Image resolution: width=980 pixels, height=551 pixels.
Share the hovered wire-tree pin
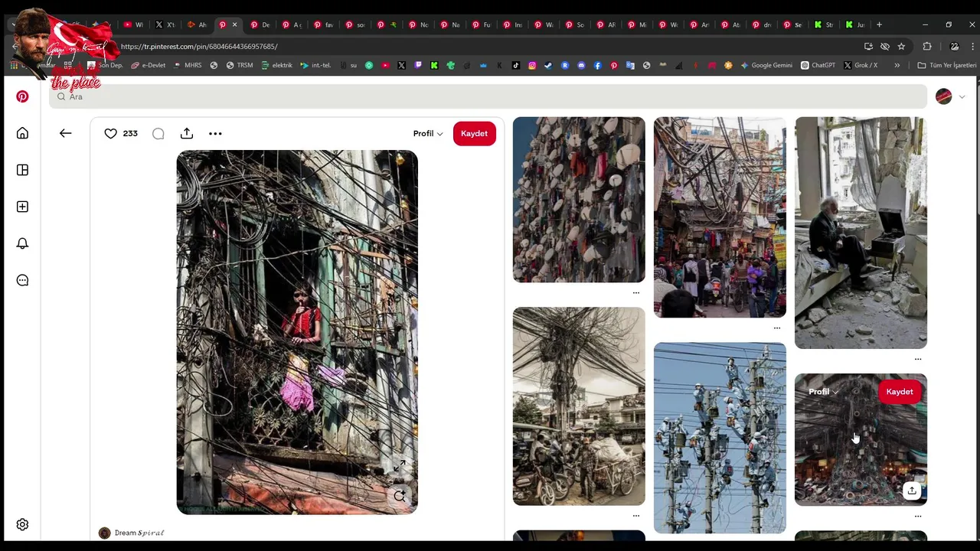911,491
